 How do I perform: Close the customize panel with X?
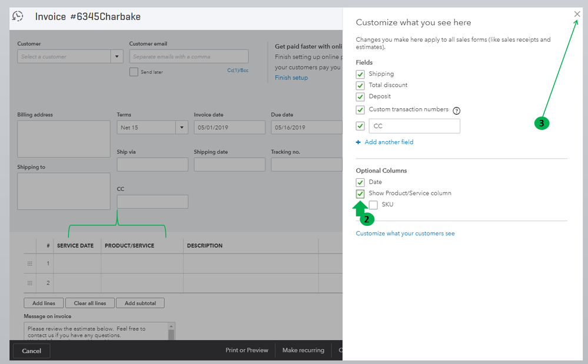pyautogui.click(x=577, y=14)
